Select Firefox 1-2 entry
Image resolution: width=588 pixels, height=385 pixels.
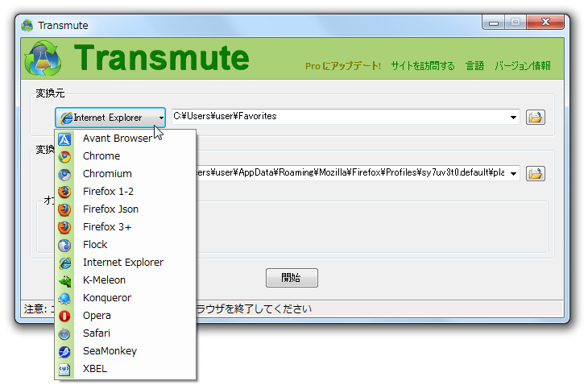click(x=125, y=191)
